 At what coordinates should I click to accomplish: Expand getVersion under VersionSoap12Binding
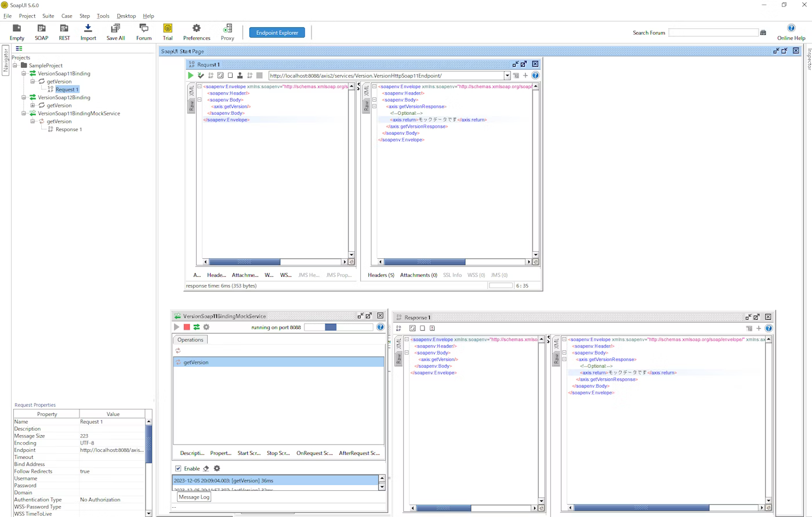pos(33,106)
